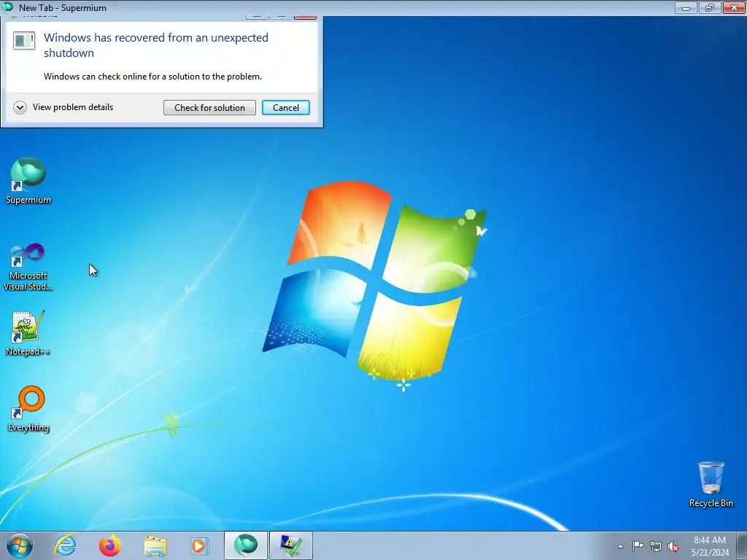The height and width of the screenshot is (560, 747).
Task: Launch Firefox from the taskbar
Action: [110, 545]
